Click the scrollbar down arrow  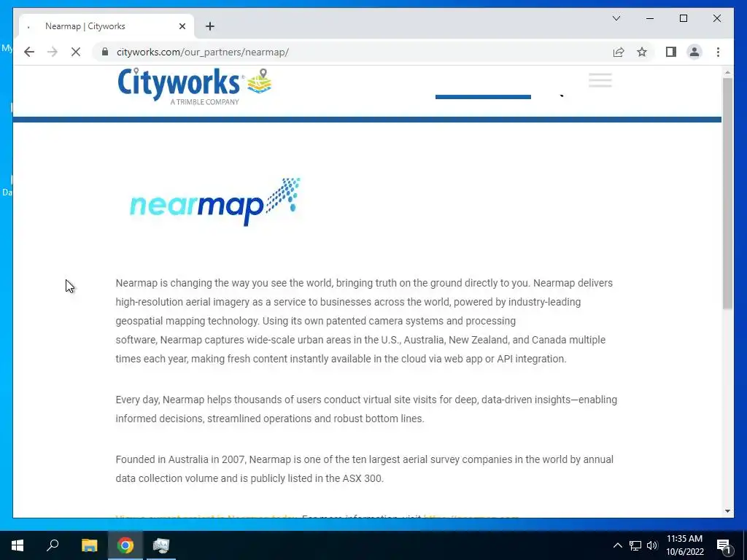click(727, 511)
